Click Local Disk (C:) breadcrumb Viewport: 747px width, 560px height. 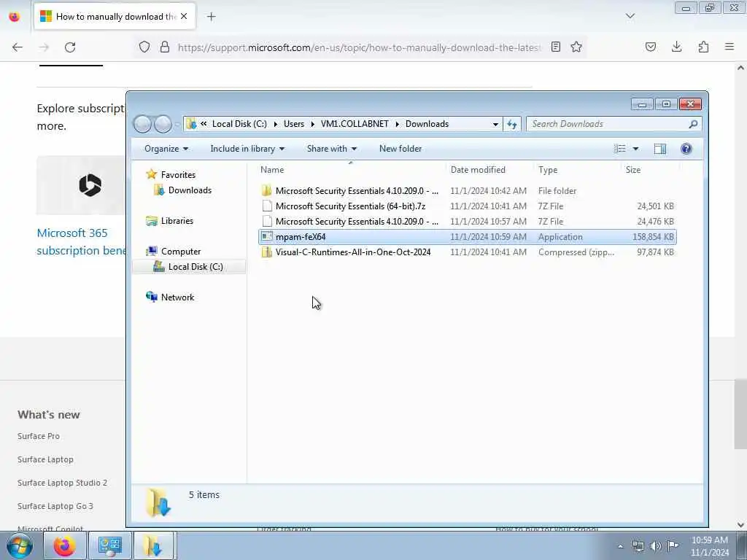[239, 124]
